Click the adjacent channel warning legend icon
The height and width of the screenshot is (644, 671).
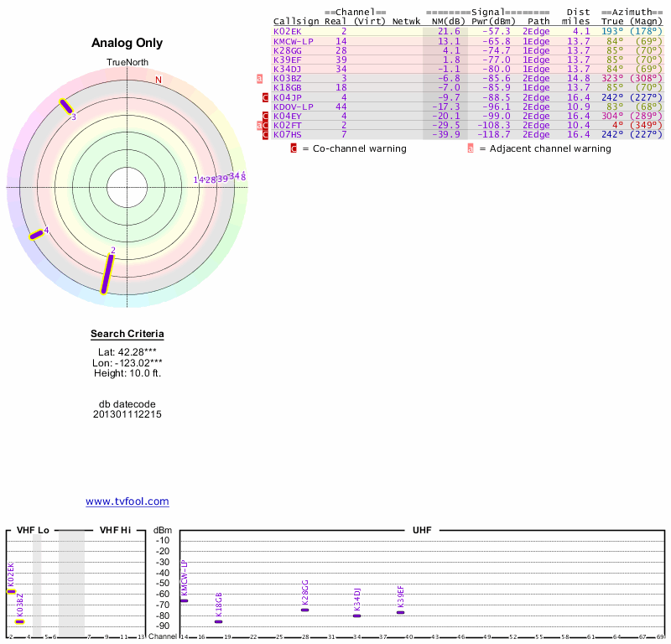[471, 148]
